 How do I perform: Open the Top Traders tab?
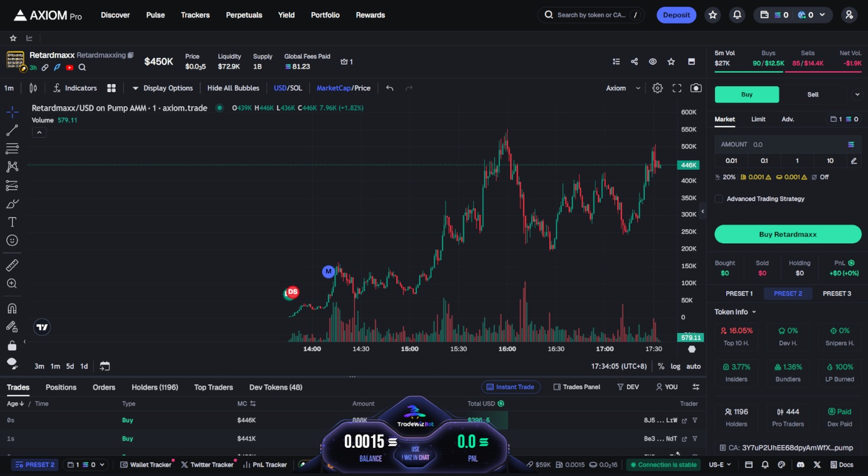click(x=214, y=387)
